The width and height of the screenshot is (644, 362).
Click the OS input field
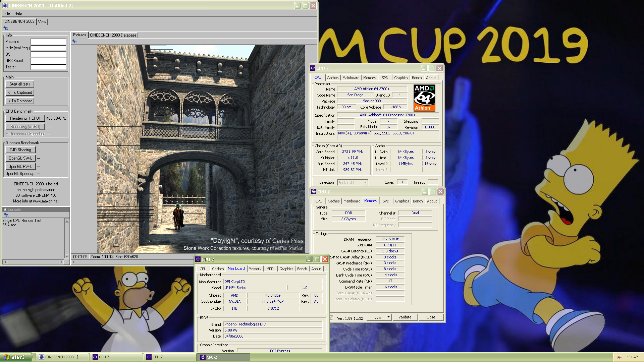coord(49,54)
